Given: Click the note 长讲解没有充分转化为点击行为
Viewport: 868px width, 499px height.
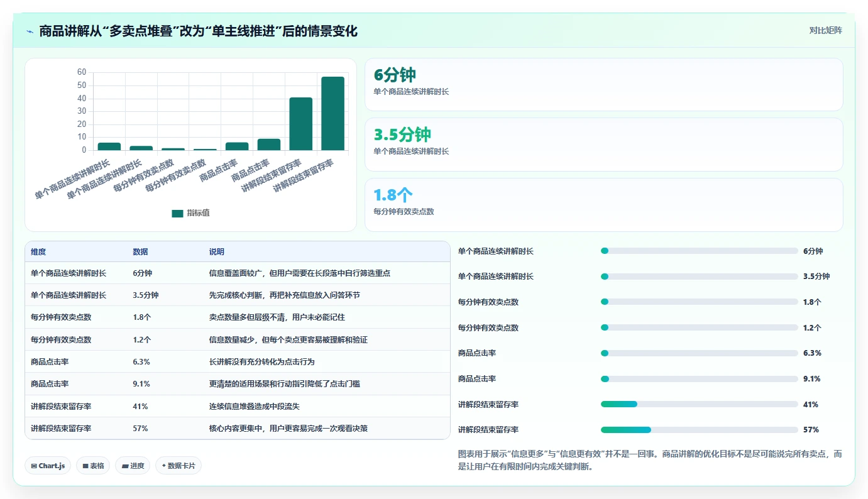Looking at the screenshot, I should click(261, 362).
